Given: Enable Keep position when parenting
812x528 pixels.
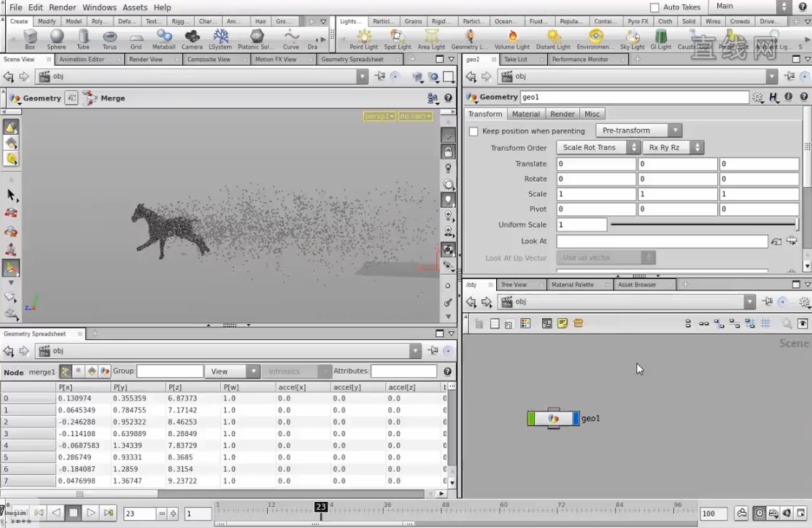Looking at the screenshot, I should [x=473, y=131].
